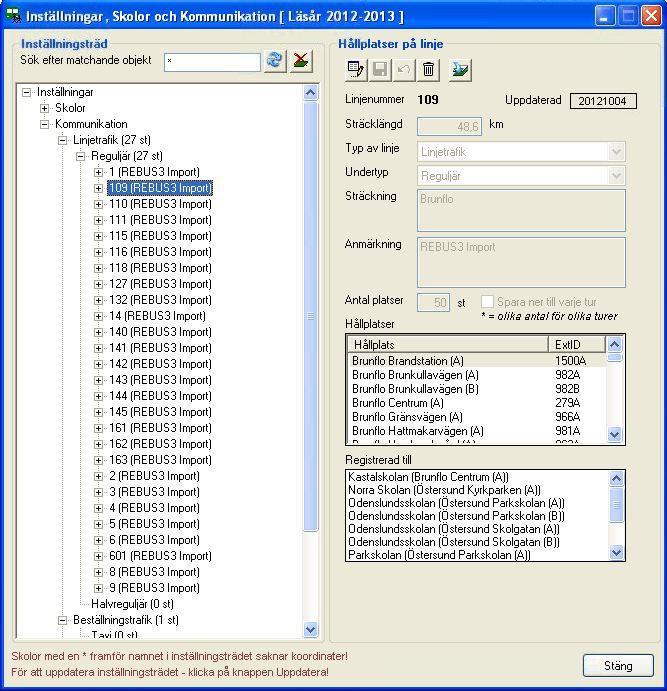Select tree item 161 (REBUS3 Import)
This screenshot has height=691, width=667.
[160, 428]
